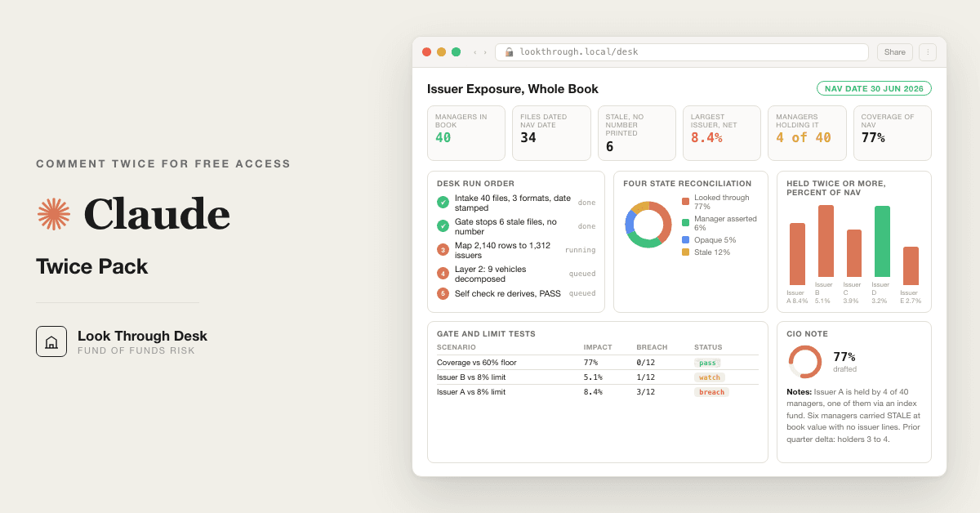The height and width of the screenshot is (513, 980).
Task: Select step 4 badge for Layer 2 vehicles
Action: click(x=443, y=274)
